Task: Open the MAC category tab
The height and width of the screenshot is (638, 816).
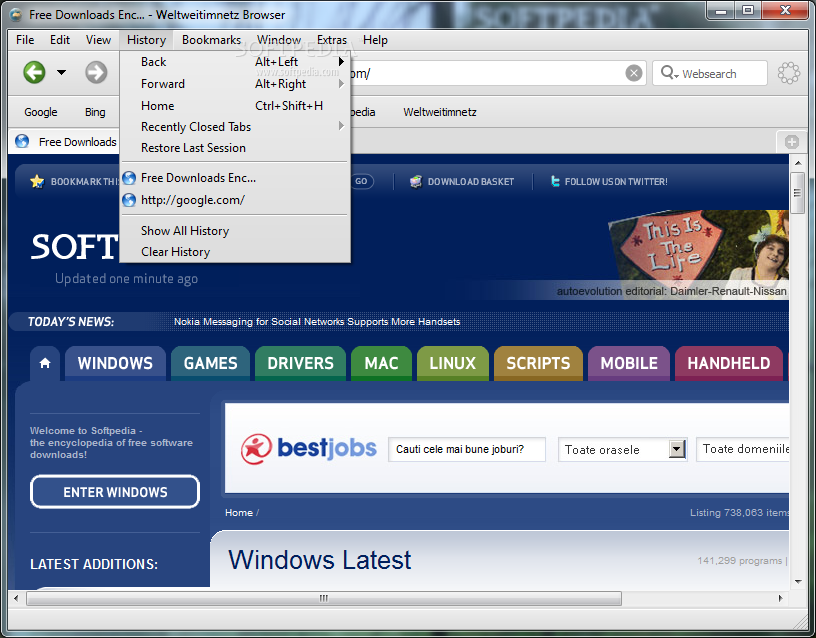Action: [x=381, y=363]
